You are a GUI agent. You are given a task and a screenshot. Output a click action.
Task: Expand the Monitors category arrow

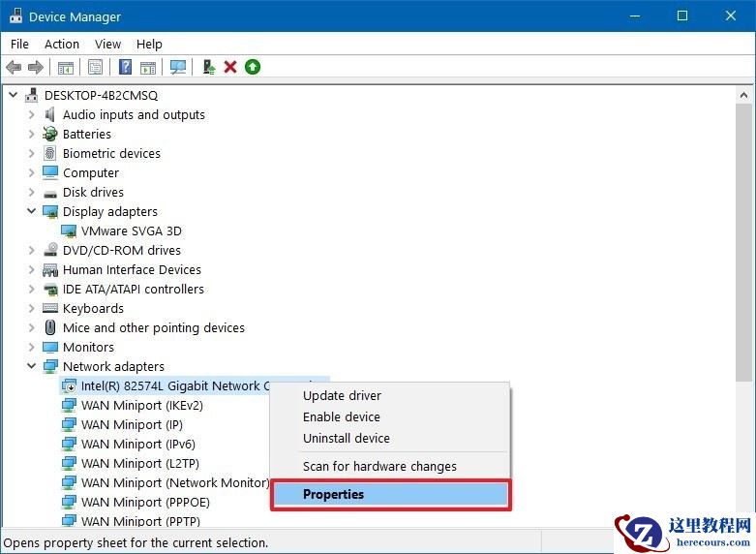(x=31, y=347)
